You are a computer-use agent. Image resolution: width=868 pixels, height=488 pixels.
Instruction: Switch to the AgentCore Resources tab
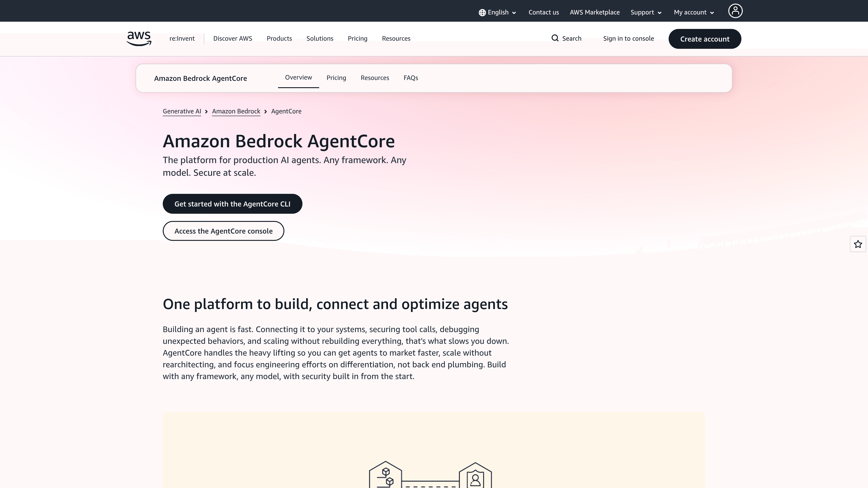[375, 78]
